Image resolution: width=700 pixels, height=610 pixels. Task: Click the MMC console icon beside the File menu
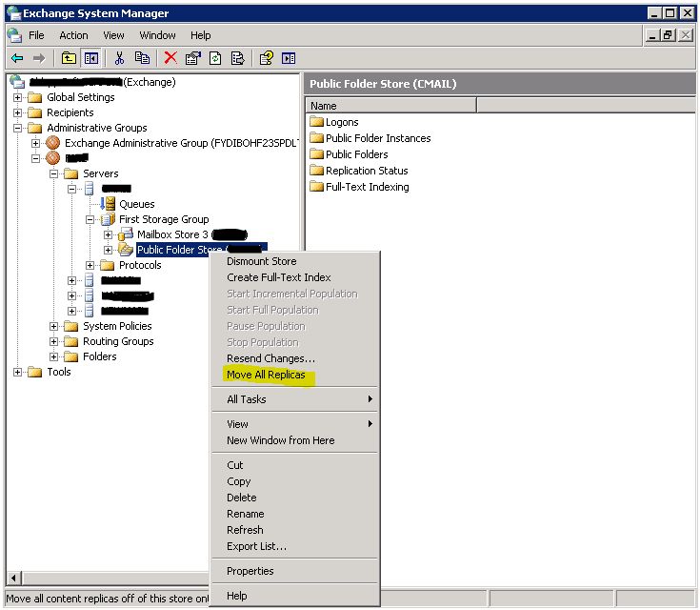coord(14,35)
